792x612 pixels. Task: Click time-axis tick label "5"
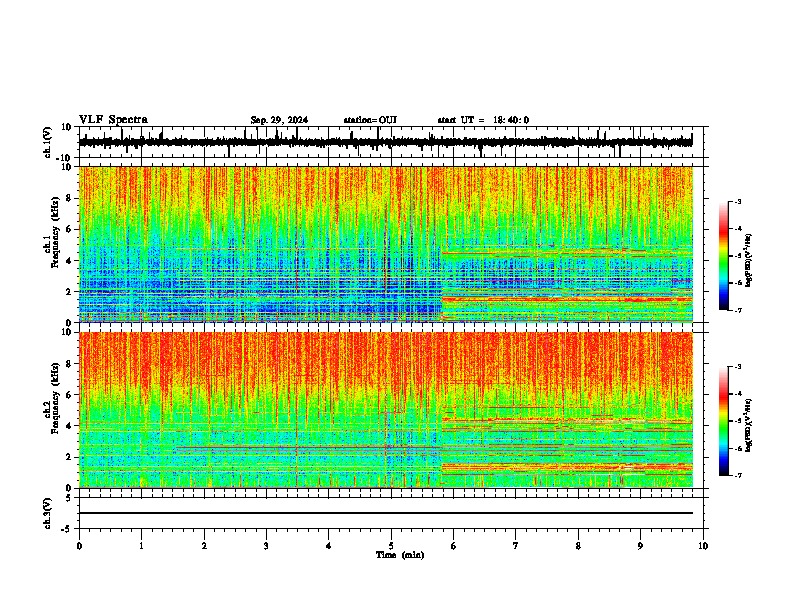(x=391, y=546)
